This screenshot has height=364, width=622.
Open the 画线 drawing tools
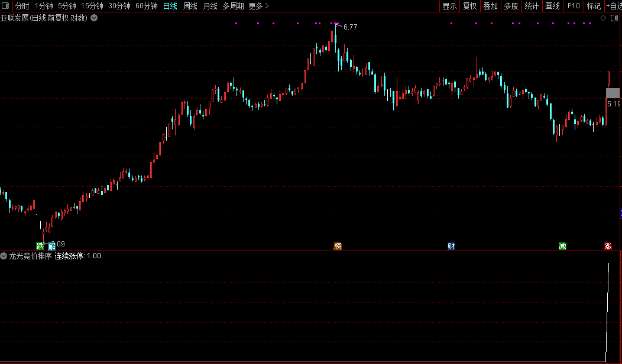[x=552, y=6]
